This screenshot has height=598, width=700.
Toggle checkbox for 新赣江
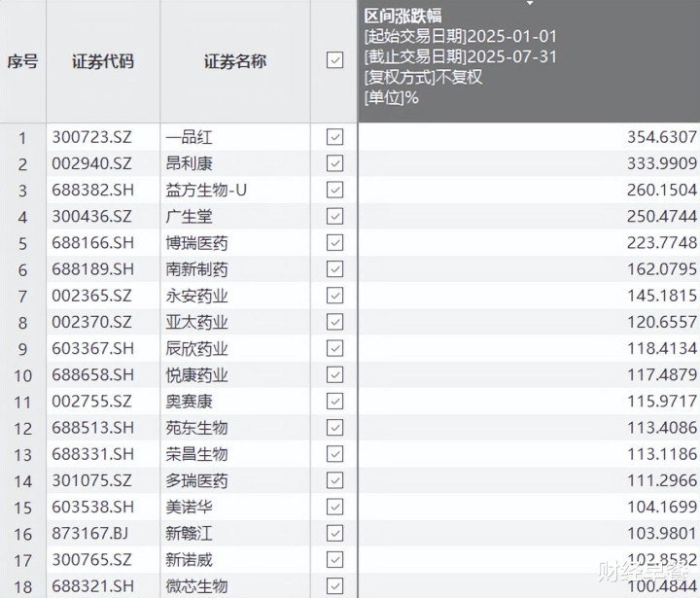click(x=334, y=533)
